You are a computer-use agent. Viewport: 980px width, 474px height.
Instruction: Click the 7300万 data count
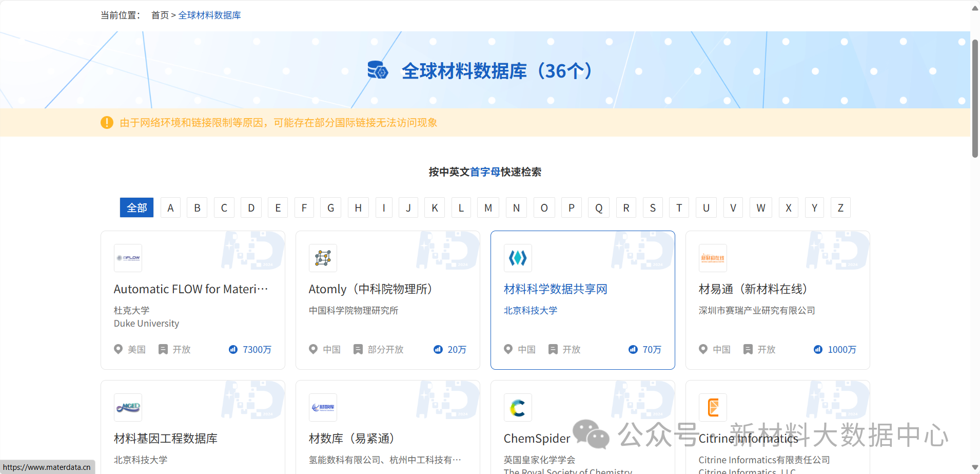257,349
